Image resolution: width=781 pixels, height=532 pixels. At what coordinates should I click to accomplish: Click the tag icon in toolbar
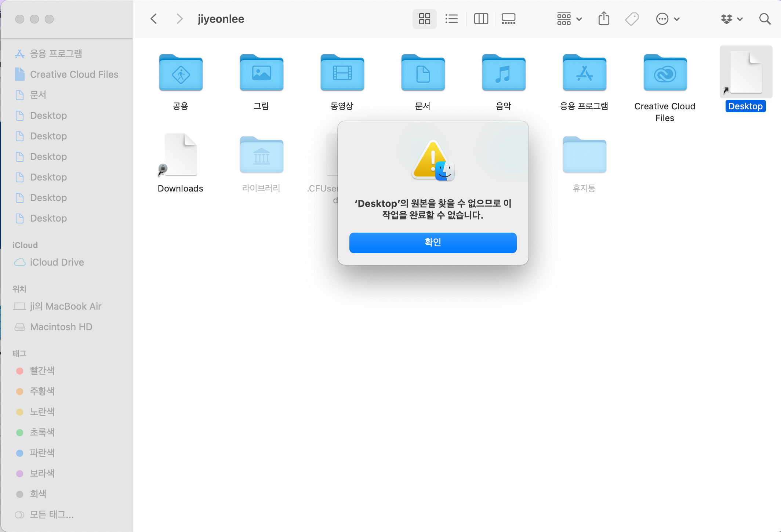[632, 19]
